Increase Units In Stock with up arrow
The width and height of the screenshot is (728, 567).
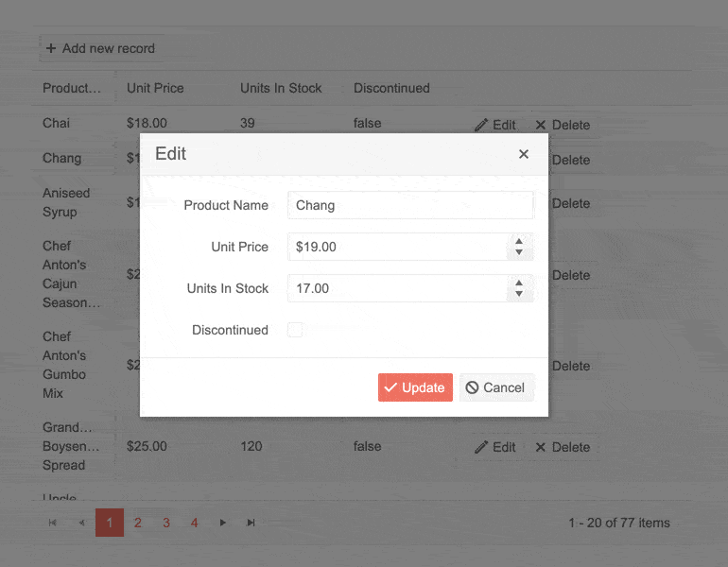(518, 283)
